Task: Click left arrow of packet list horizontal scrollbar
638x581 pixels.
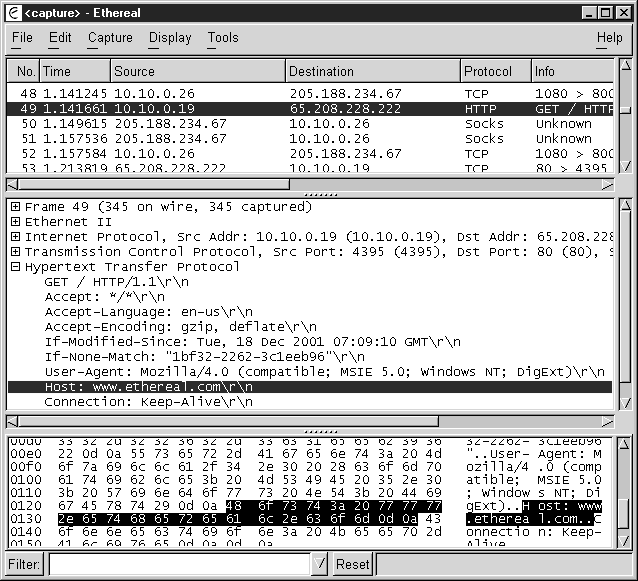Action: (13, 185)
